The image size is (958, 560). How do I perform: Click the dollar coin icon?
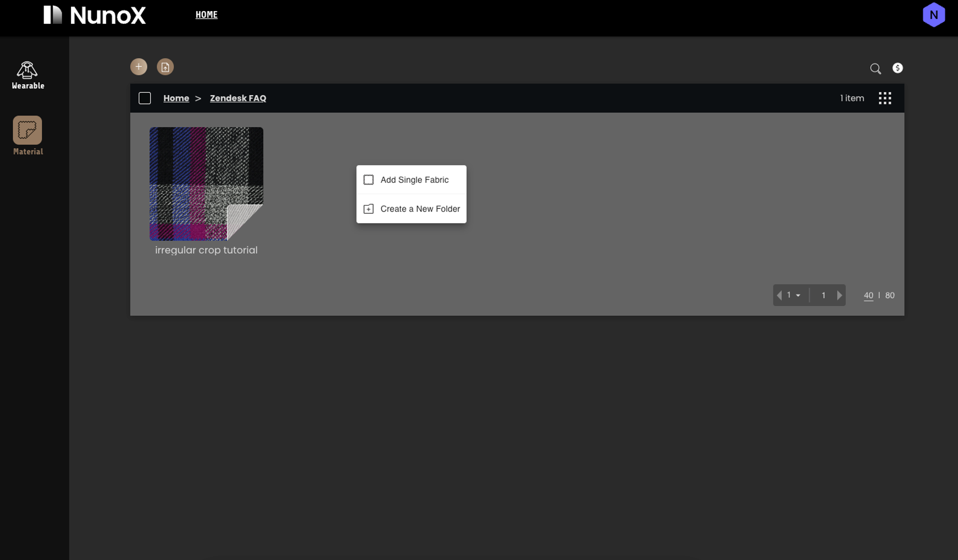[898, 68]
